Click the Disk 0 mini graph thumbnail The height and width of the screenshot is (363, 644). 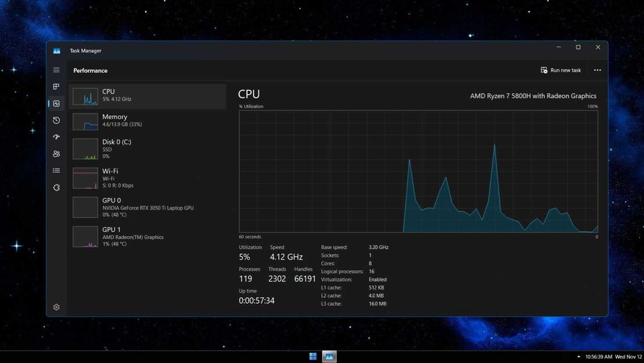(x=86, y=149)
